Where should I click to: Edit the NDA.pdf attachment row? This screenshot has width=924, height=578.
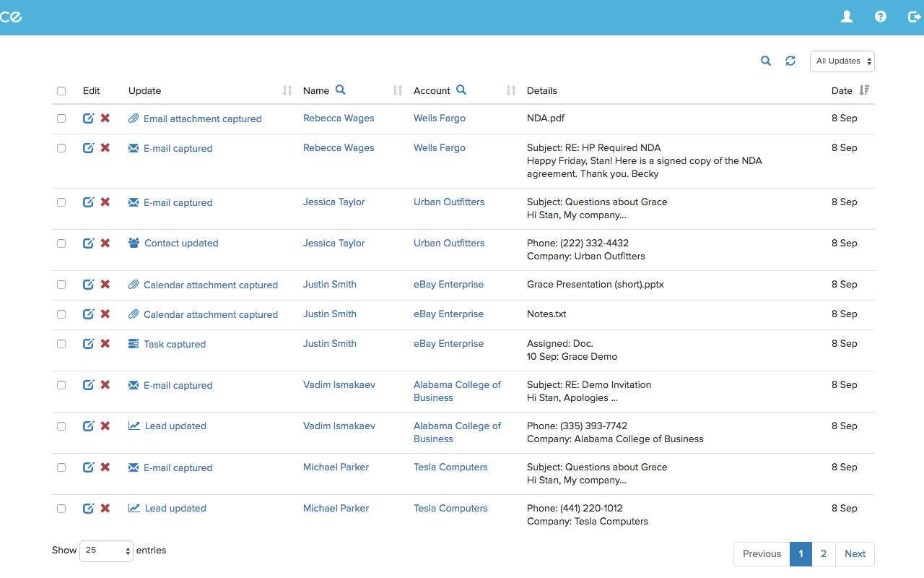tap(88, 118)
